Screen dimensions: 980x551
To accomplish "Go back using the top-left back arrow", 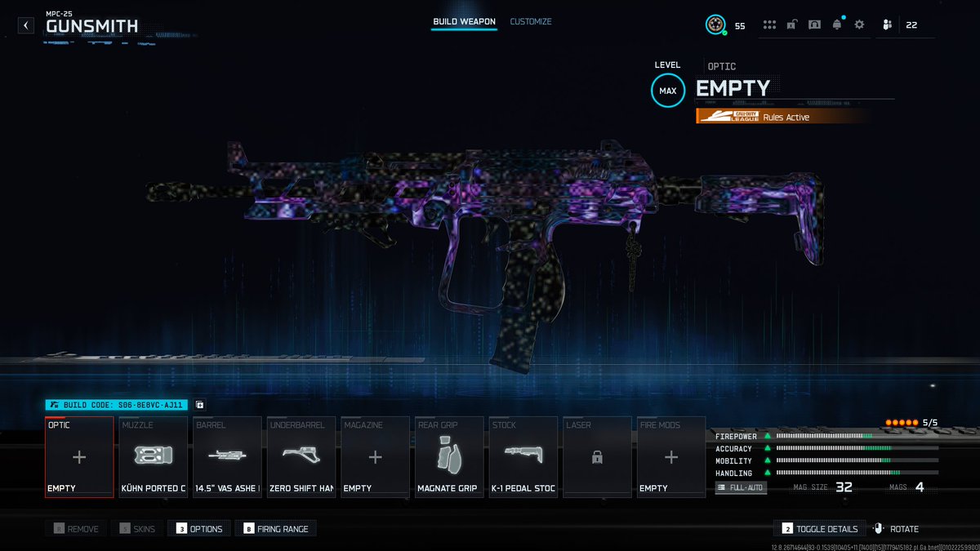I will pos(26,25).
